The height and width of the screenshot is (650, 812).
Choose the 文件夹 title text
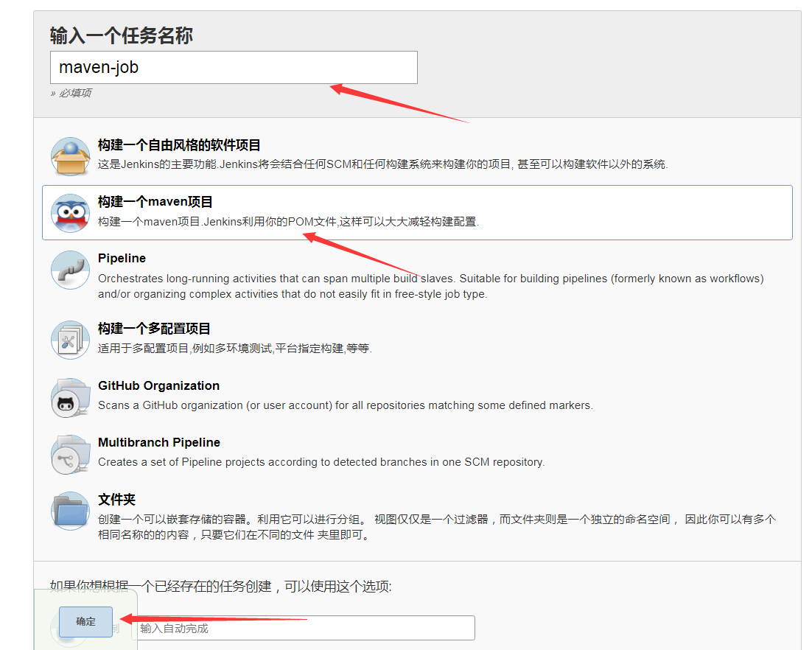click(x=116, y=499)
